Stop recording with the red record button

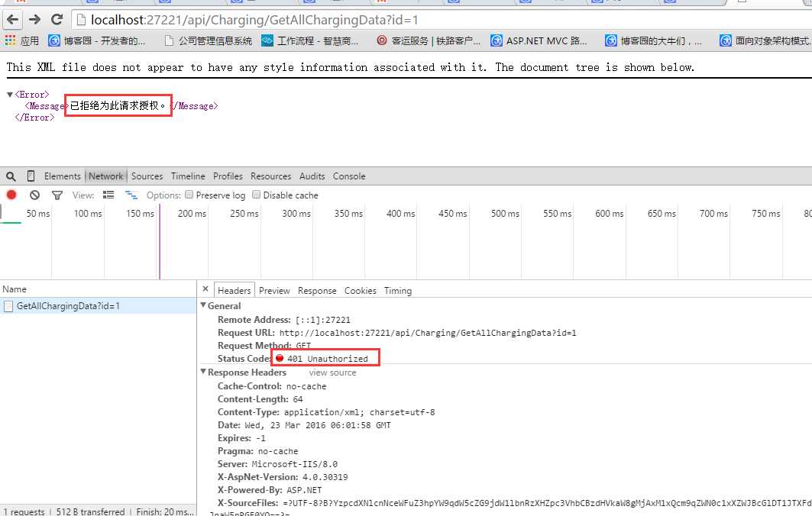tap(11, 195)
